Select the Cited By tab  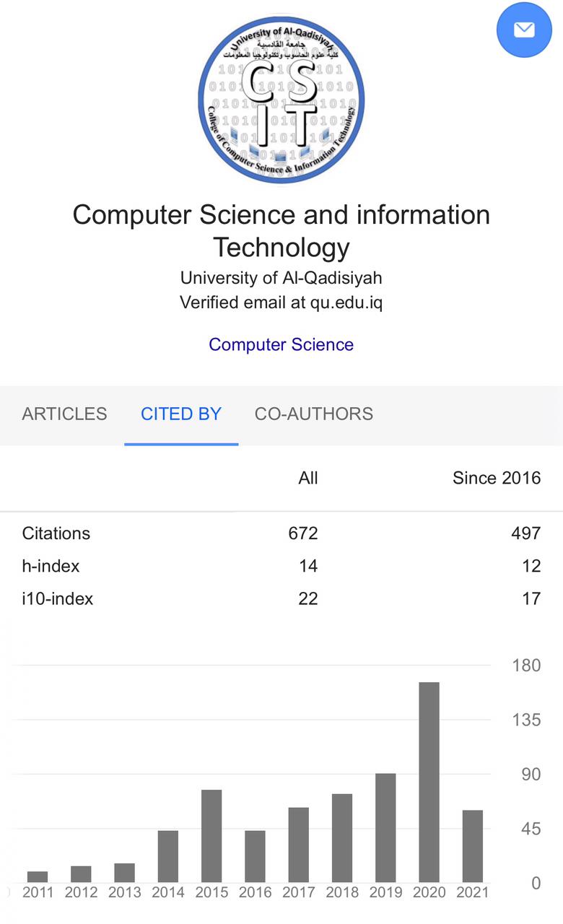click(181, 414)
